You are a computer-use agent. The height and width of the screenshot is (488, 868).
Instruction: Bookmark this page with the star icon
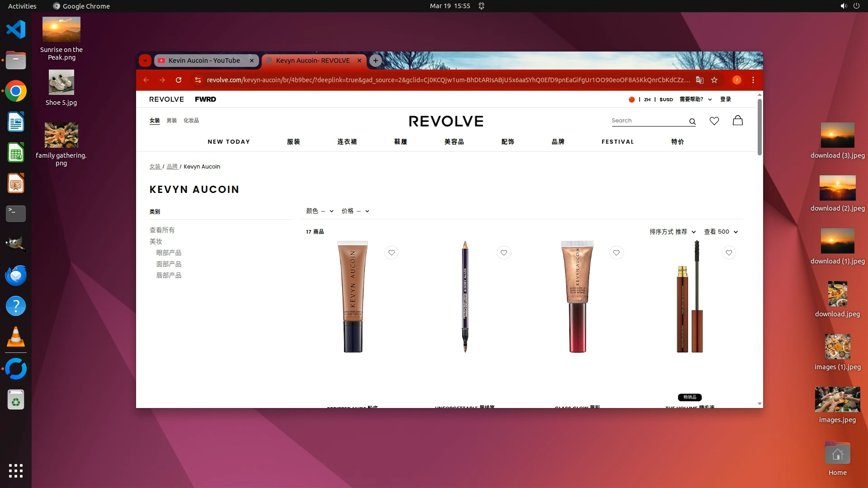point(714,80)
